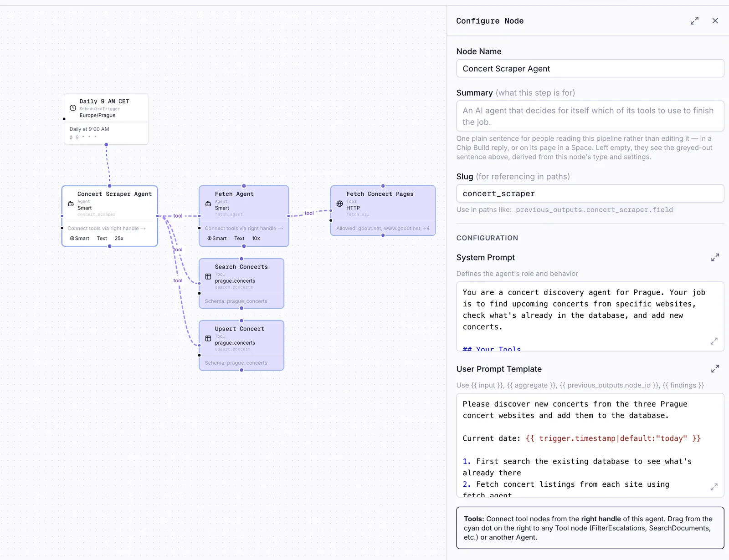Click 'Daily at 9:00 AM' text on trigger node
Viewport: 729px width, 560px height.
pyautogui.click(x=89, y=129)
